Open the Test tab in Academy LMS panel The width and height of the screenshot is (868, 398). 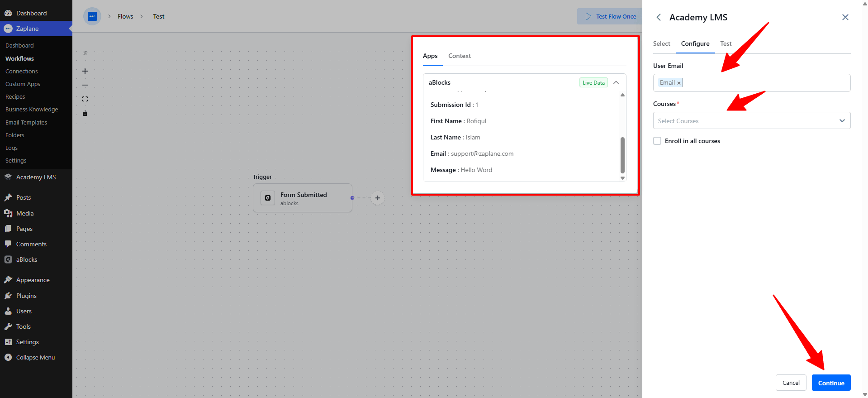pos(726,43)
